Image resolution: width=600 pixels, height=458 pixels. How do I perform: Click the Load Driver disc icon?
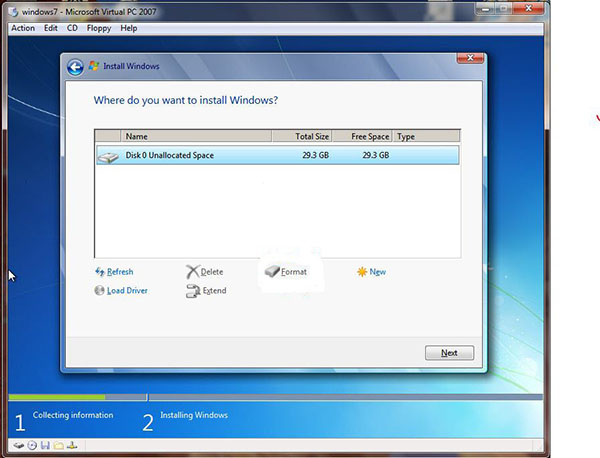tap(99, 290)
